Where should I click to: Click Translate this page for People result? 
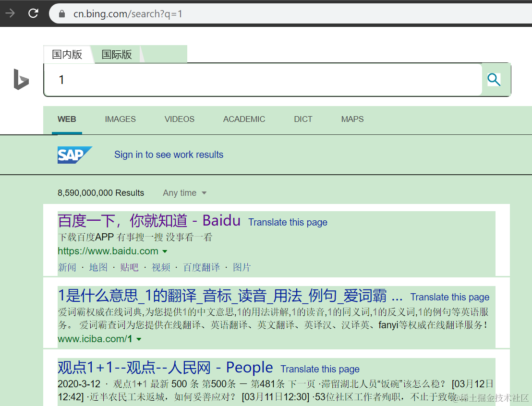[x=320, y=369]
